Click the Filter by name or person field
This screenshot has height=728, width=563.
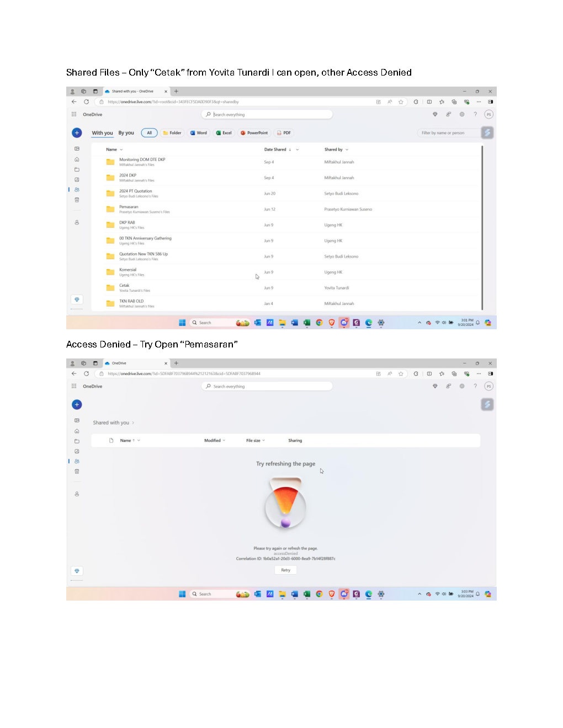tap(449, 133)
